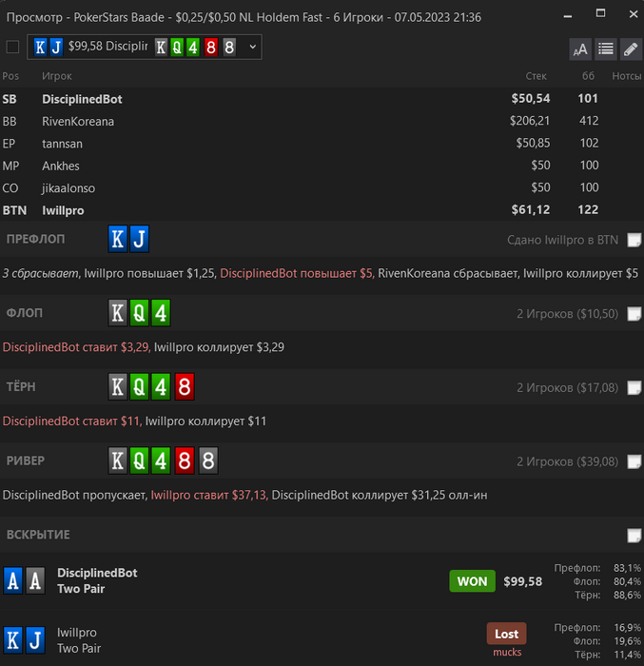This screenshot has width=644, height=666.
Task: Click the бб column header
Action: 588,76
